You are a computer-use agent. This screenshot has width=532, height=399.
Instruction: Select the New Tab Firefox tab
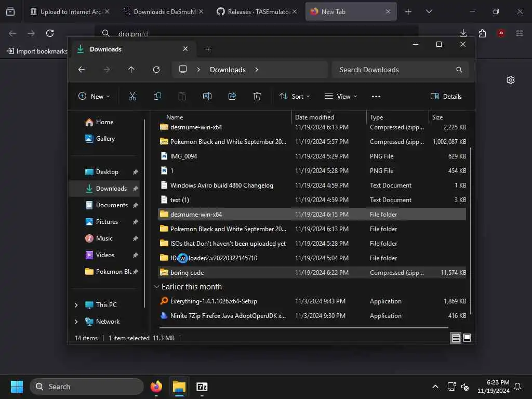point(351,11)
